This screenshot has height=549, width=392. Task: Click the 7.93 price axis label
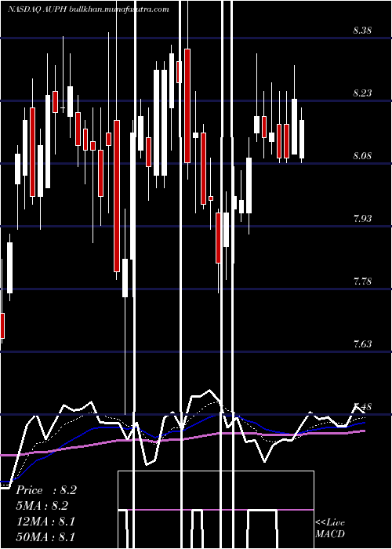pyautogui.click(x=362, y=219)
